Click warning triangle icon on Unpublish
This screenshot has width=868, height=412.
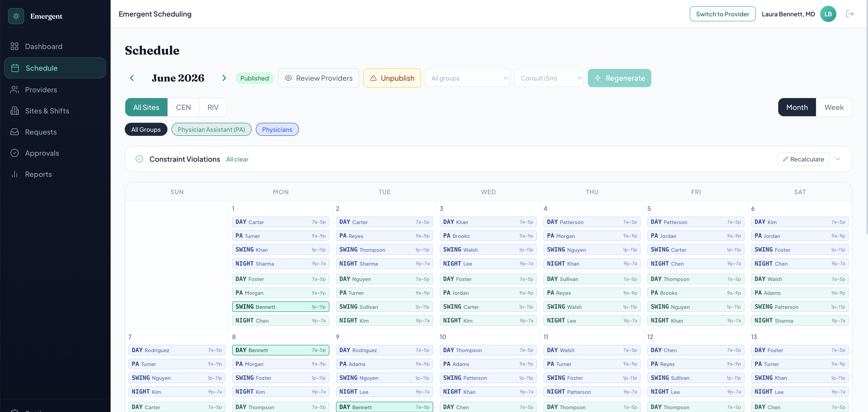click(373, 78)
